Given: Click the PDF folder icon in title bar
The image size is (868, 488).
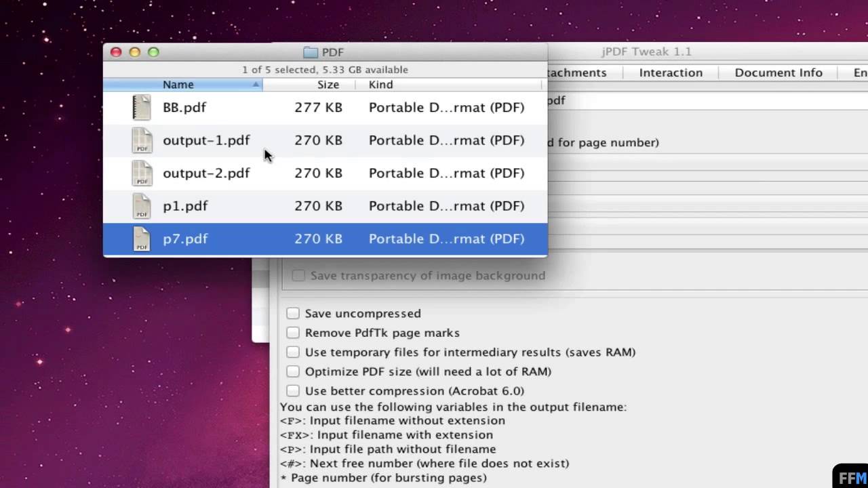Looking at the screenshot, I should pyautogui.click(x=311, y=52).
